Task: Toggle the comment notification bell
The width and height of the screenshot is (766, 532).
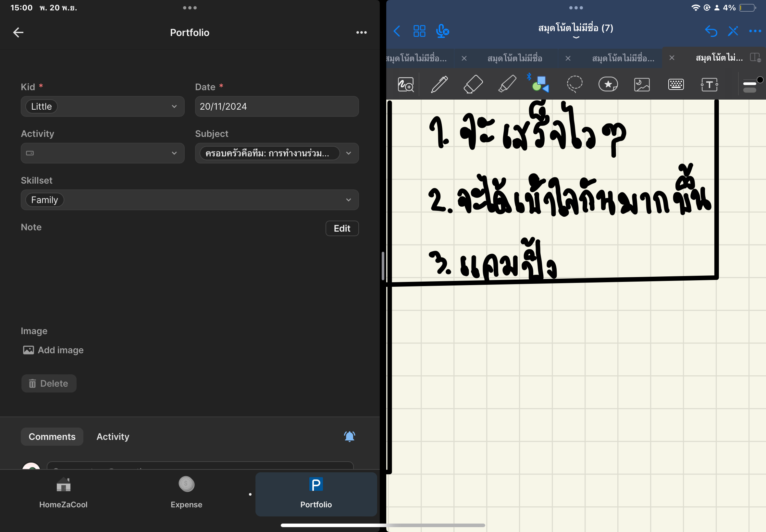Action: pyautogui.click(x=349, y=436)
